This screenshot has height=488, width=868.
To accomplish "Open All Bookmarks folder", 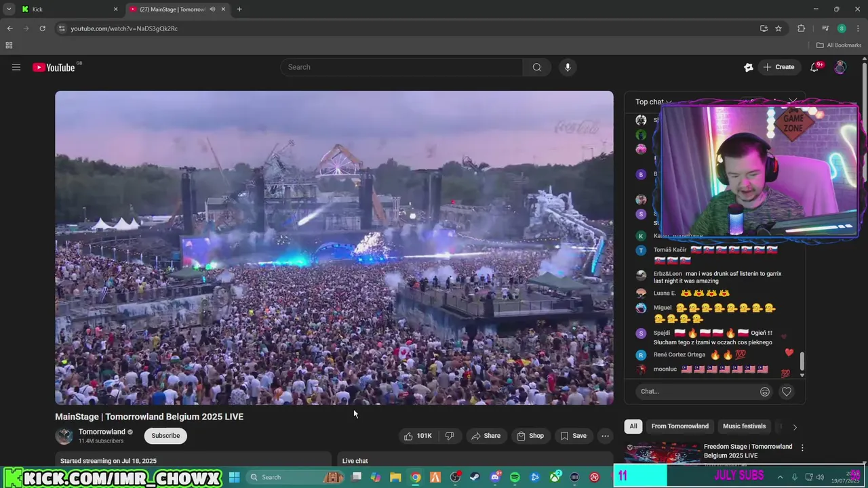I will click(839, 45).
